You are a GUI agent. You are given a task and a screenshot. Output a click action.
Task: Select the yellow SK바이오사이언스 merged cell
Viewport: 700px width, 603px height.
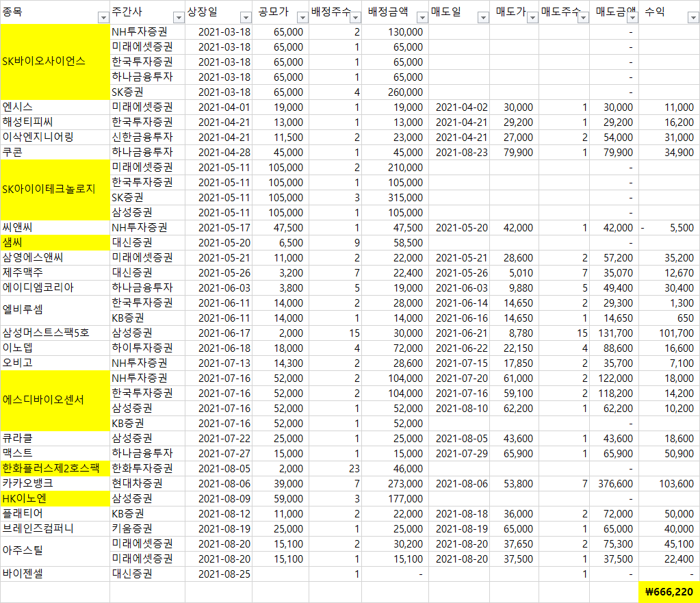(55, 62)
